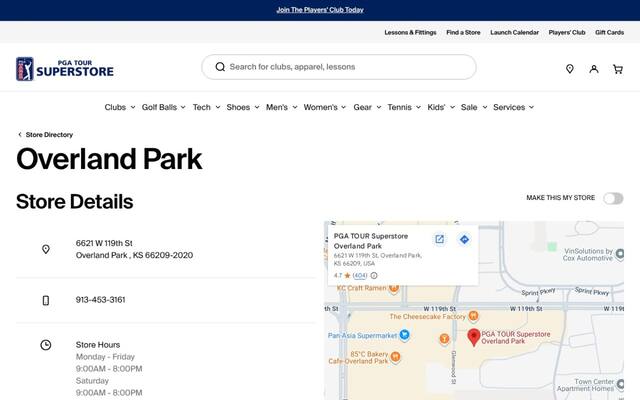
Task: Open map in new window icon
Action: [x=440, y=239]
